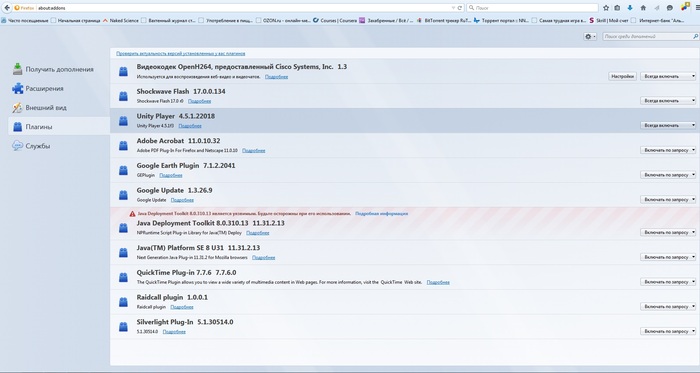The height and width of the screenshot is (373, 700).
Task: Open Часто посещаемые bookmarks folder
Action: tap(25, 21)
